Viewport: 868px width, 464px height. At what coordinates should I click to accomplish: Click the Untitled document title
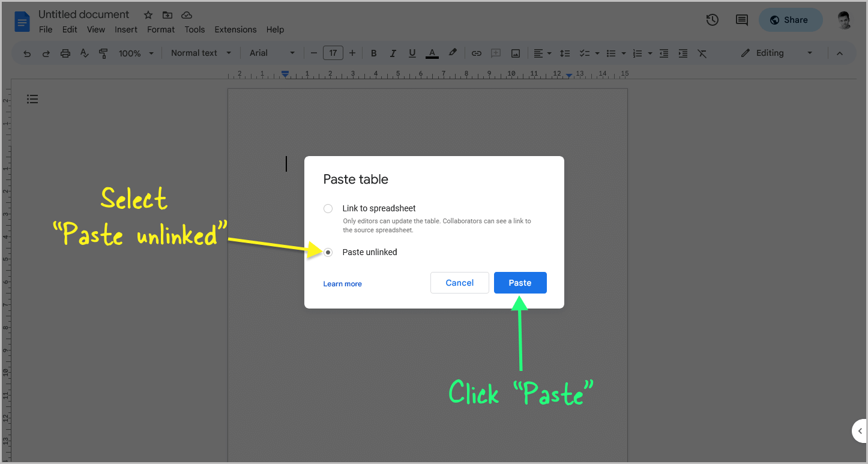coord(83,14)
